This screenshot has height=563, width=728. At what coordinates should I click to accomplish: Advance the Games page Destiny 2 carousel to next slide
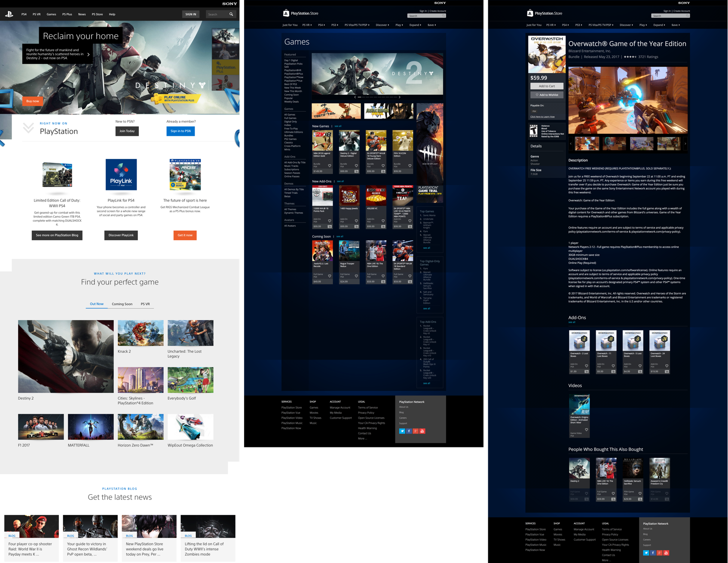[400, 97]
